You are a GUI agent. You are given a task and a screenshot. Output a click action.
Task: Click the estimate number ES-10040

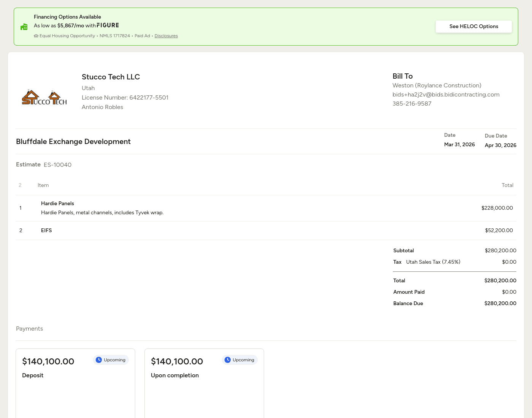[x=57, y=165]
